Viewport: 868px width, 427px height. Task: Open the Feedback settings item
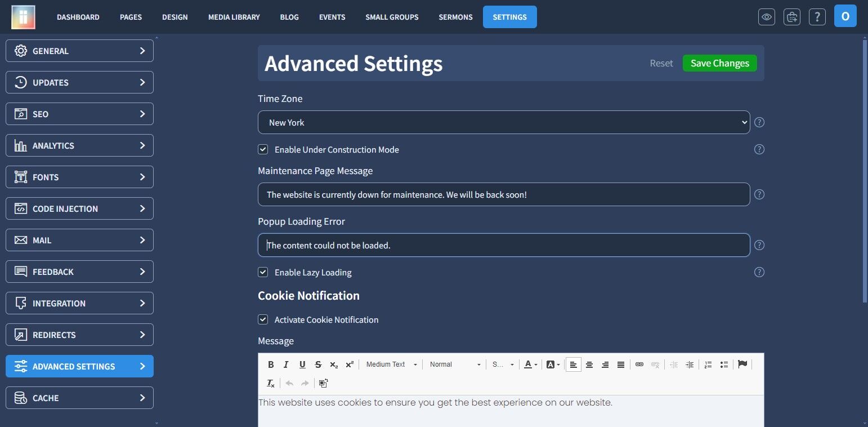[x=79, y=272]
